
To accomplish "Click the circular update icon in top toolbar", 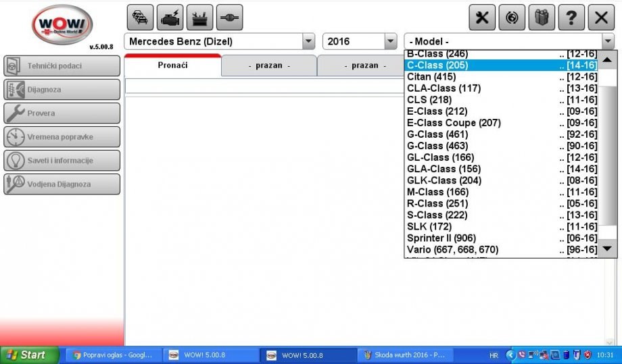I will click(512, 18).
